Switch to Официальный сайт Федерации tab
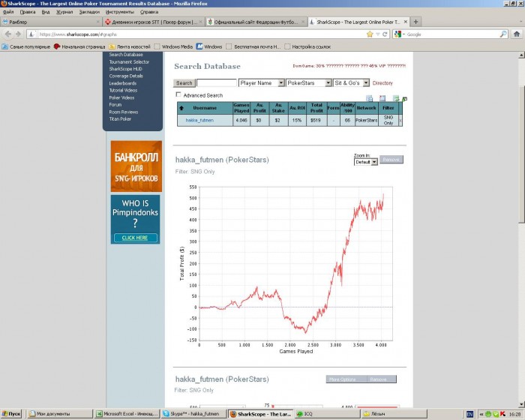The height and width of the screenshot is (420, 525). pos(256,22)
